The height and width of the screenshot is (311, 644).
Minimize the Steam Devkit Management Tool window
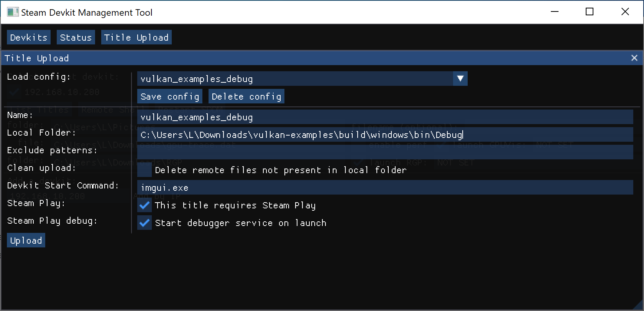[x=555, y=12]
